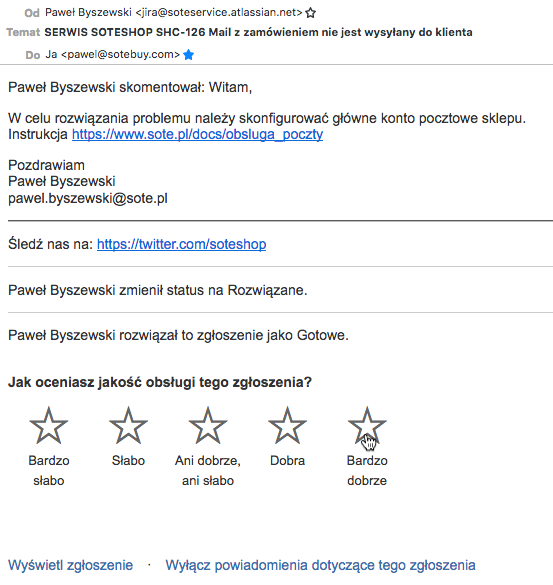The height and width of the screenshot is (585, 553).
Task: Rate with the Bardzo słabo star
Action: click(x=49, y=426)
